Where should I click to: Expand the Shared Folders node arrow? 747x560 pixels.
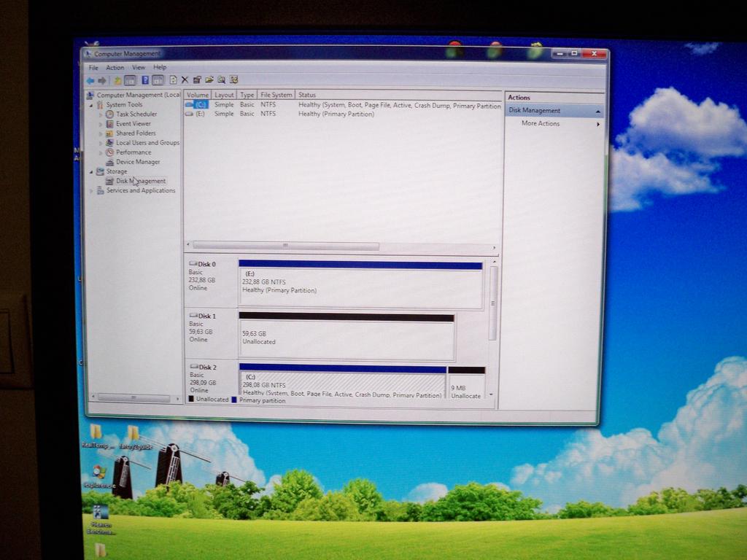[101, 134]
